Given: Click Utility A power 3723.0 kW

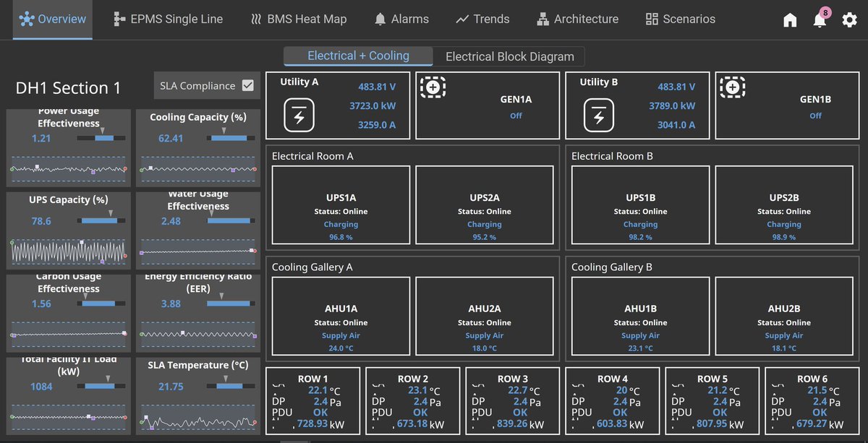Looking at the screenshot, I should click(x=373, y=106).
